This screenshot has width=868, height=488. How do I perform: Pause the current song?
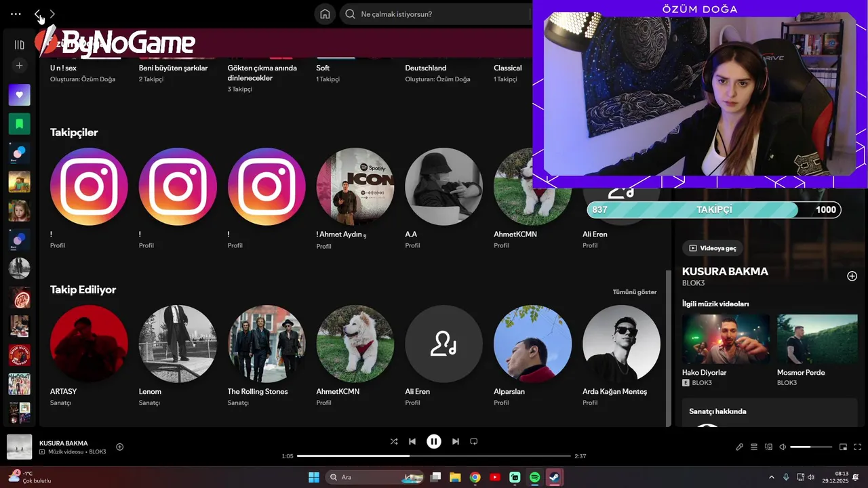tap(434, 441)
